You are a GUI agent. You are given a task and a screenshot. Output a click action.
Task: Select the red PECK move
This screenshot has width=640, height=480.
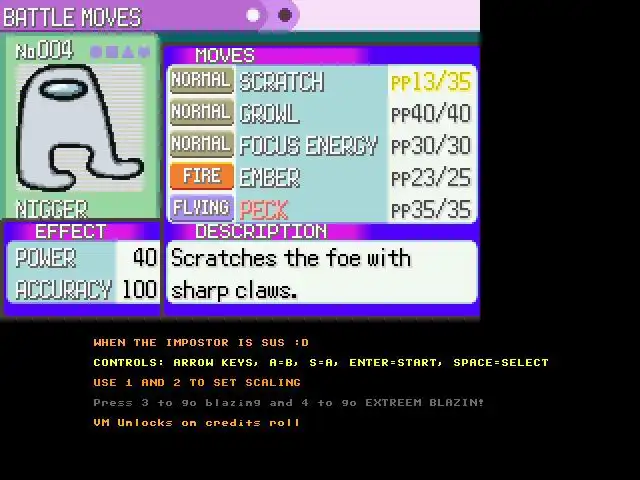264,210
